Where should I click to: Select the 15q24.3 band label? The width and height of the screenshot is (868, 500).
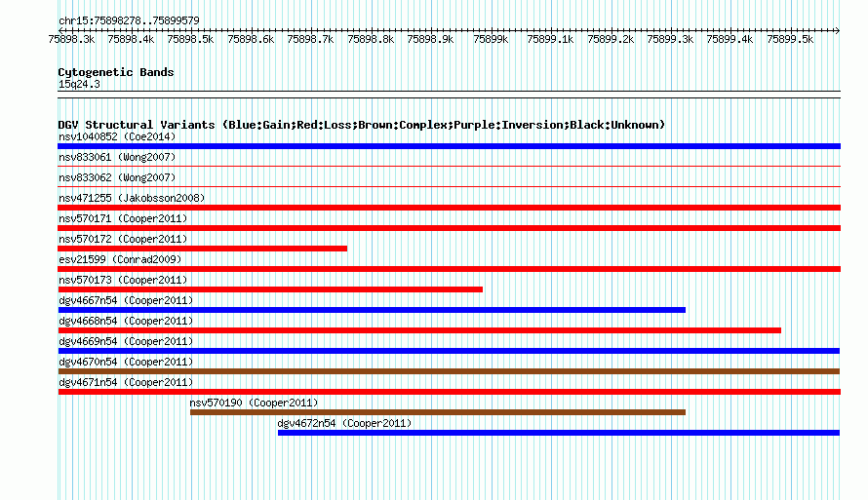79,84
